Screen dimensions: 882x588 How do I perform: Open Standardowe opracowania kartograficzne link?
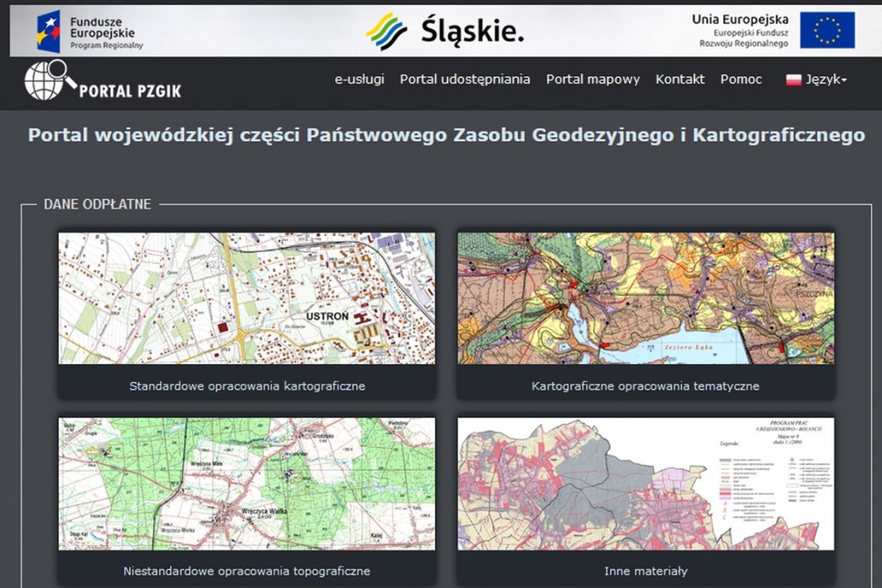tap(247, 386)
